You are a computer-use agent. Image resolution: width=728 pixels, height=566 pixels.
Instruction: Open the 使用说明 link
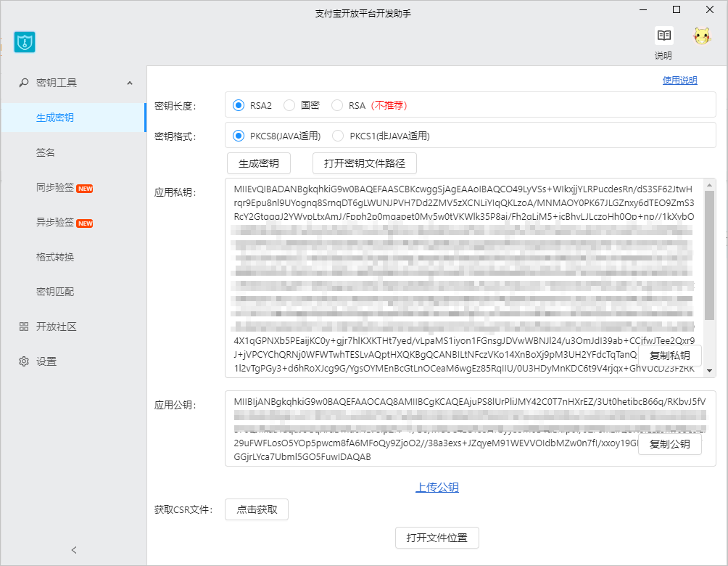coord(679,81)
